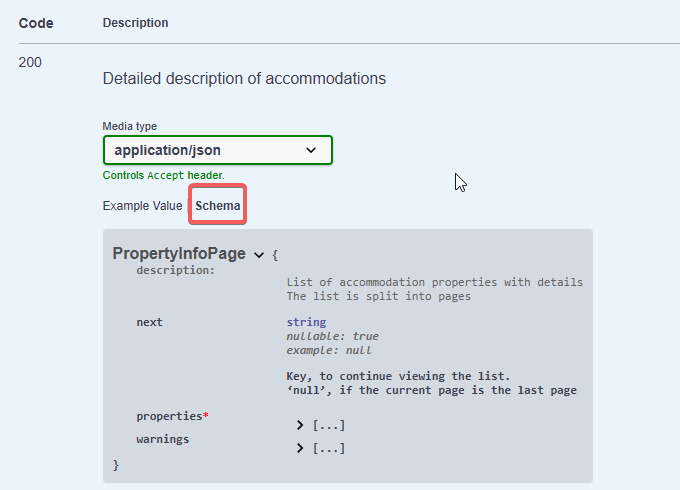The width and height of the screenshot is (680, 490).
Task: Expand the properties array arrow
Action: pyautogui.click(x=300, y=425)
